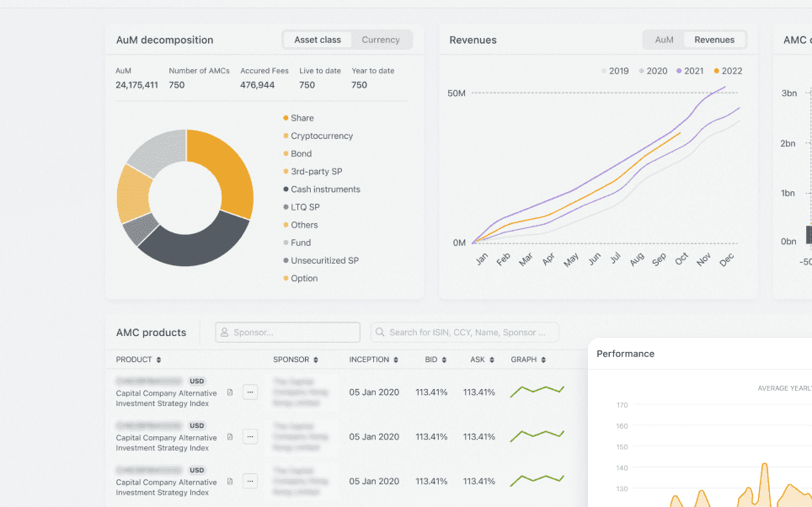812x507 pixels.
Task: Click the Cash instruments legend label
Action: pos(325,189)
